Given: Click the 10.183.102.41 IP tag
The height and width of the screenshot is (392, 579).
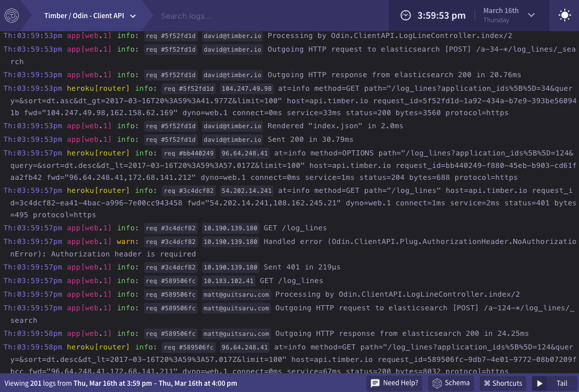Looking at the screenshot, I should [229, 281].
